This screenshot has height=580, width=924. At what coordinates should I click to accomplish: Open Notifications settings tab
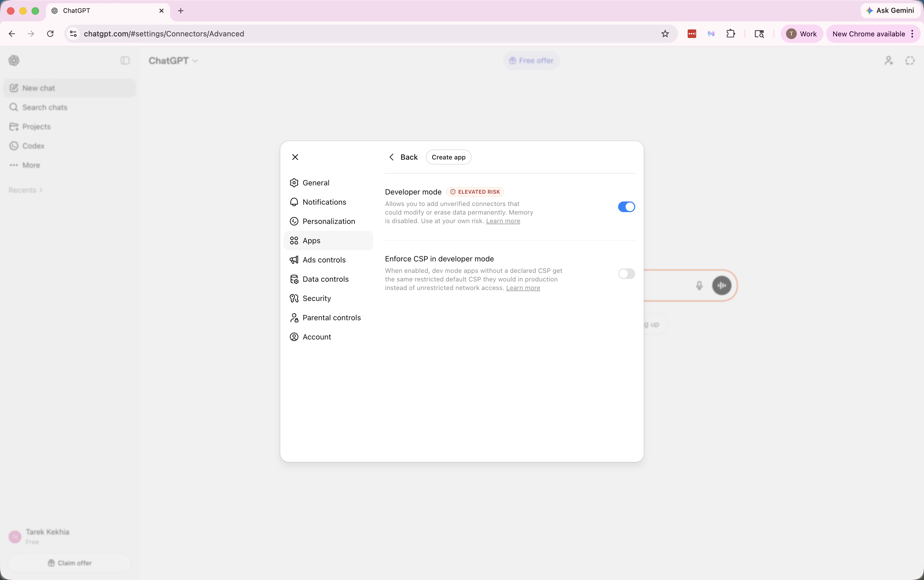click(328, 202)
